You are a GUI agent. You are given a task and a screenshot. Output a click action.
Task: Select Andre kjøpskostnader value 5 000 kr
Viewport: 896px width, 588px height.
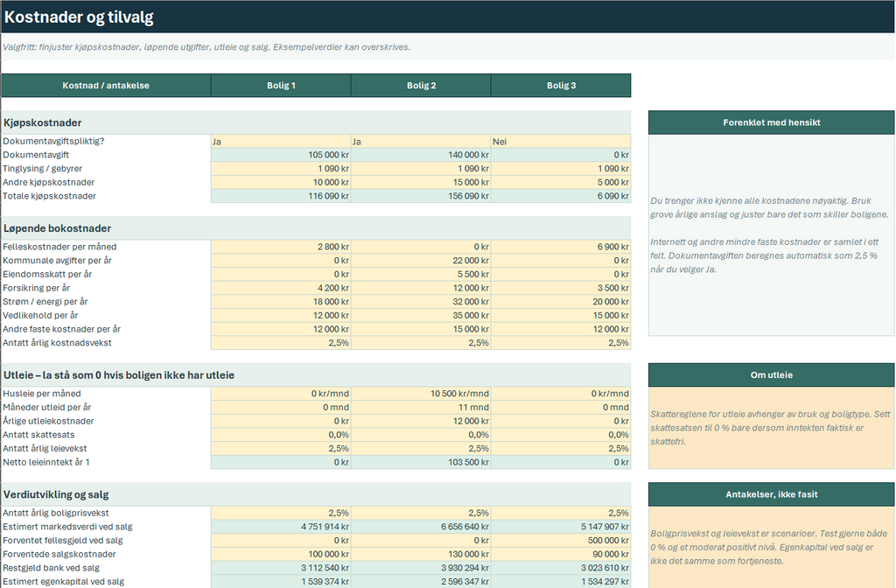pos(561,182)
